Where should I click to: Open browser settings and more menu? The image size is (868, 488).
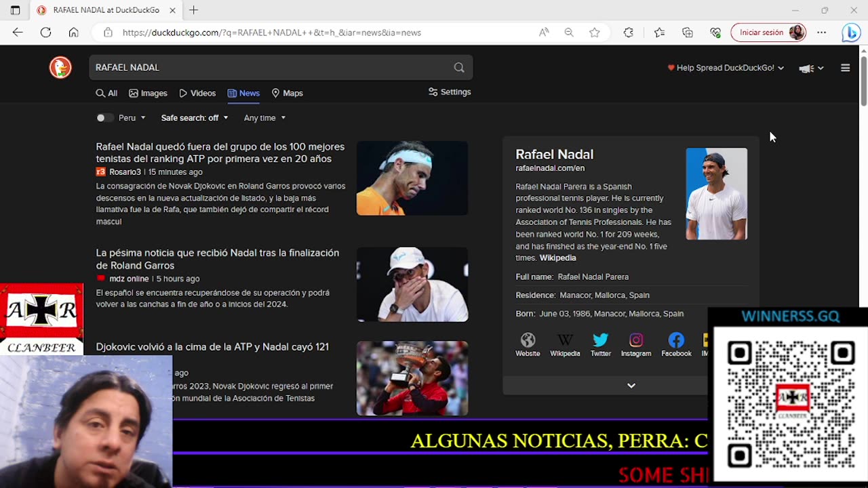(x=822, y=33)
